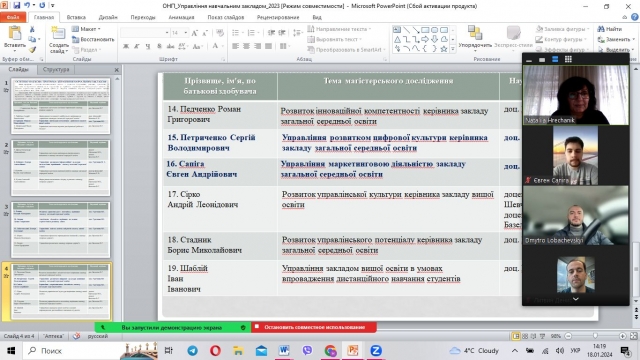Click the Найти find button
This screenshot has width=640, height=360.
click(x=610, y=29)
